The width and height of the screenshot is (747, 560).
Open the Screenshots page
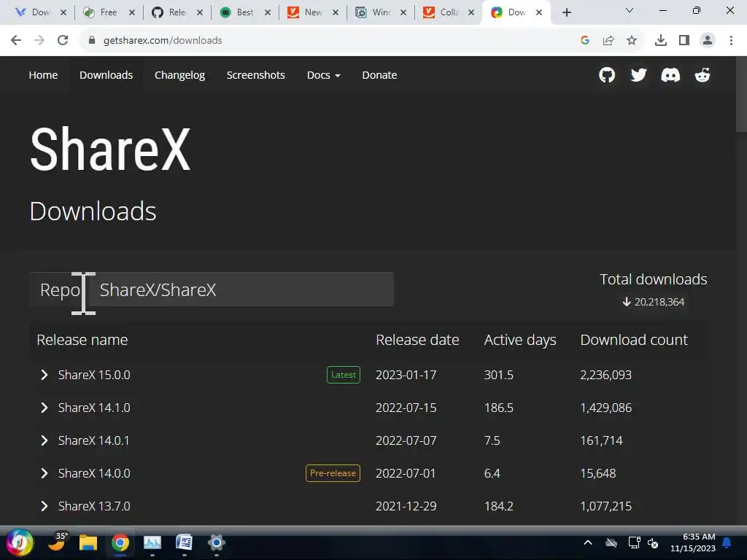(256, 75)
